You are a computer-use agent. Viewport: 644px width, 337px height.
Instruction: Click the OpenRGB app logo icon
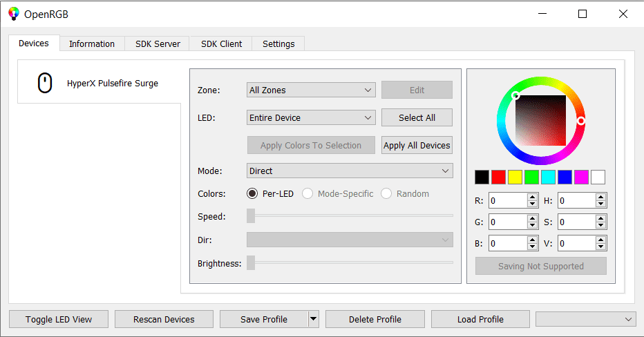click(14, 14)
